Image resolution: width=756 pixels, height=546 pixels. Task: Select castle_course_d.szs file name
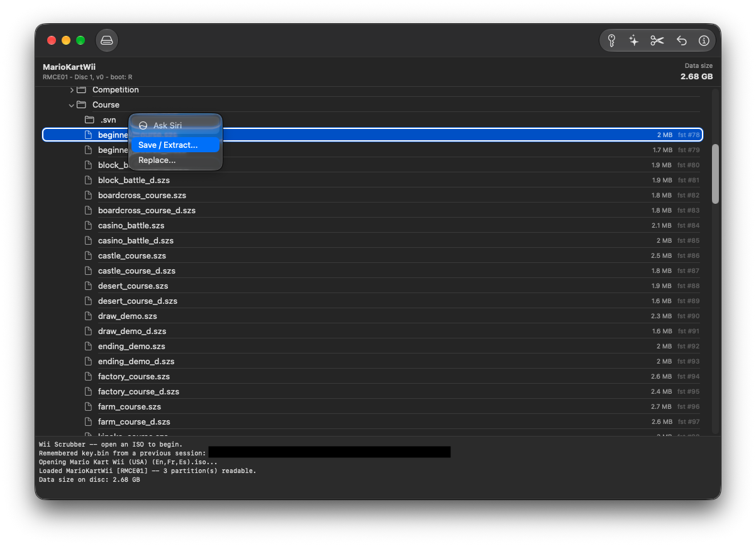136,271
